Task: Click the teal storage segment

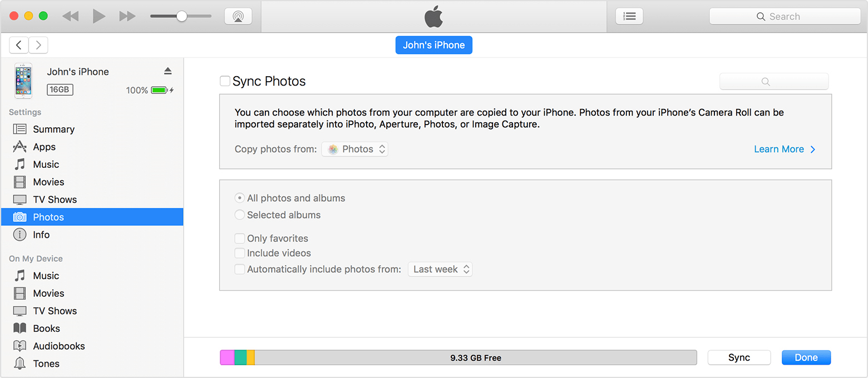Action: coord(240,357)
